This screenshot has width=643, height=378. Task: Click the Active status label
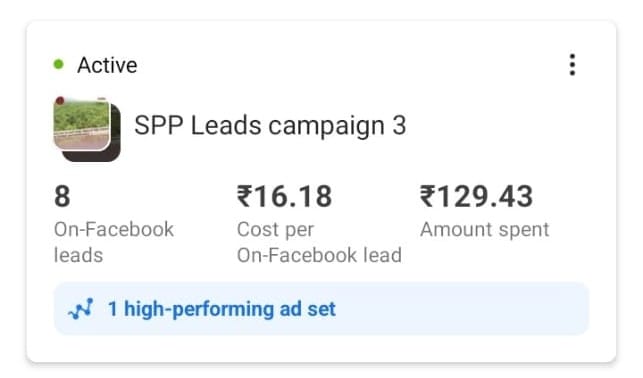[107, 65]
